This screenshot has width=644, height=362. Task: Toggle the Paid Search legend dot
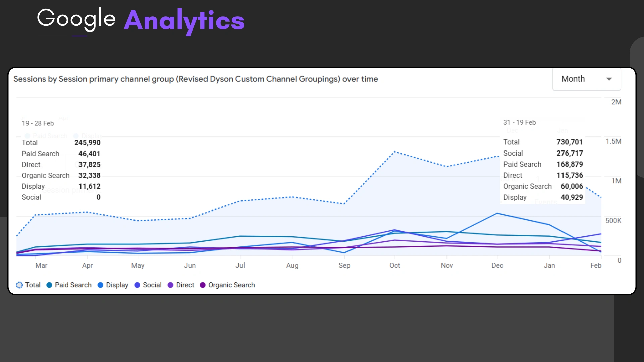pyautogui.click(x=49, y=285)
